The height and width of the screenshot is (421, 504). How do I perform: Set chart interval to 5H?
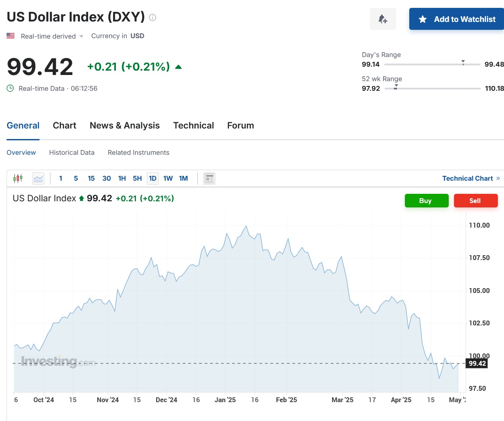pyautogui.click(x=137, y=178)
